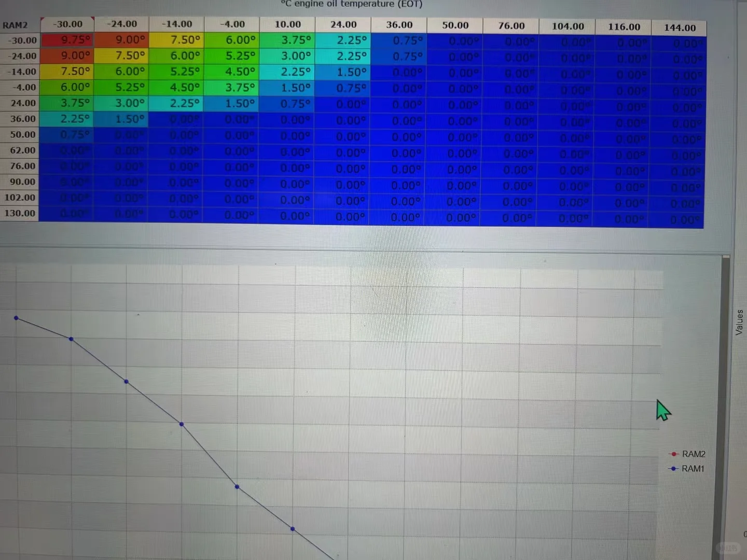Click the -24.00 row header

point(20,55)
